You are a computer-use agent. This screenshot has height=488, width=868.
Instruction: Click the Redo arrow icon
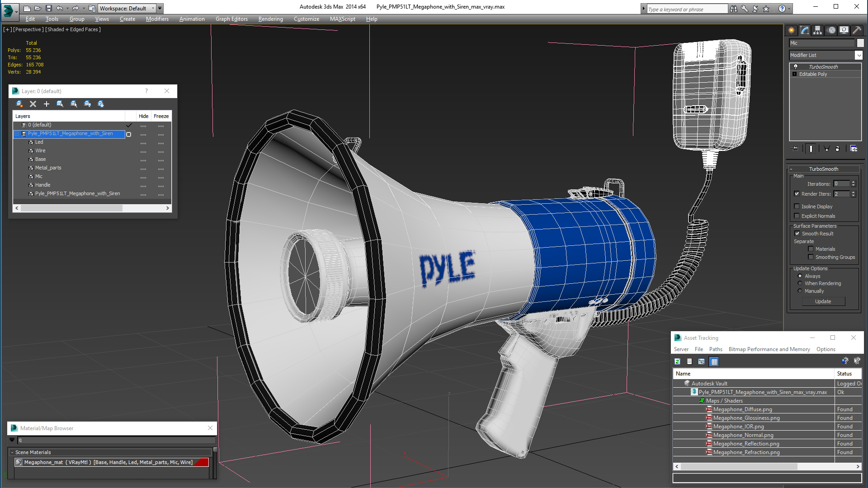[x=75, y=8]
